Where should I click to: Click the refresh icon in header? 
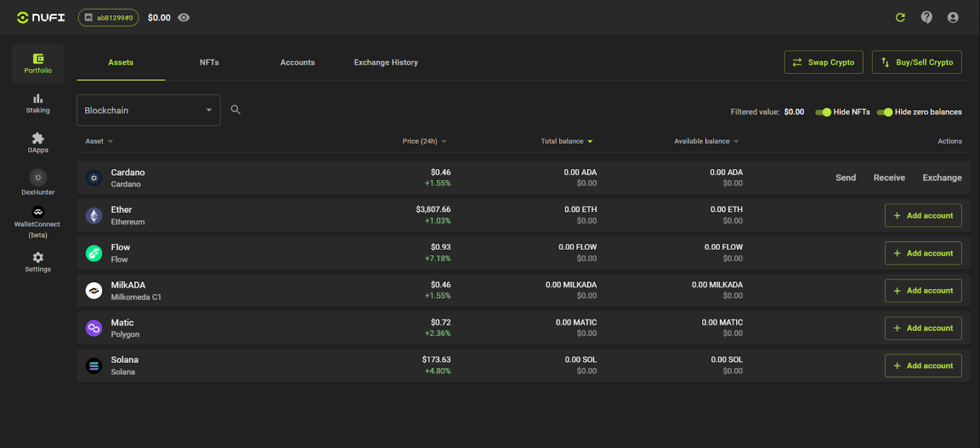900,17
